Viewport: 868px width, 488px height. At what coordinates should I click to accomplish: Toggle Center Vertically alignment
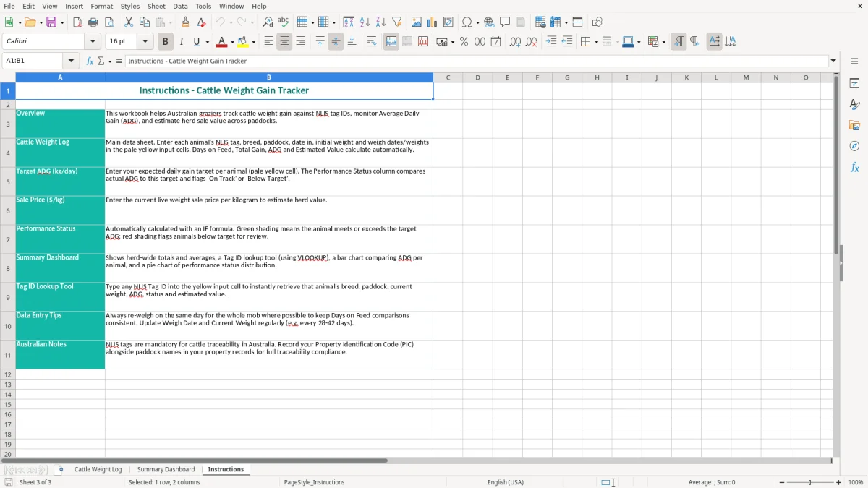[336, 42]
